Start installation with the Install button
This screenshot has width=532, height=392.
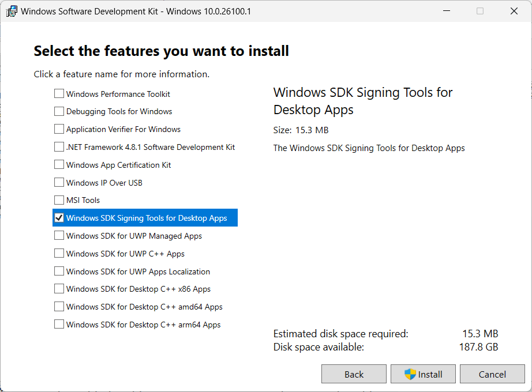pyautogui.click(x=423, y=374)
